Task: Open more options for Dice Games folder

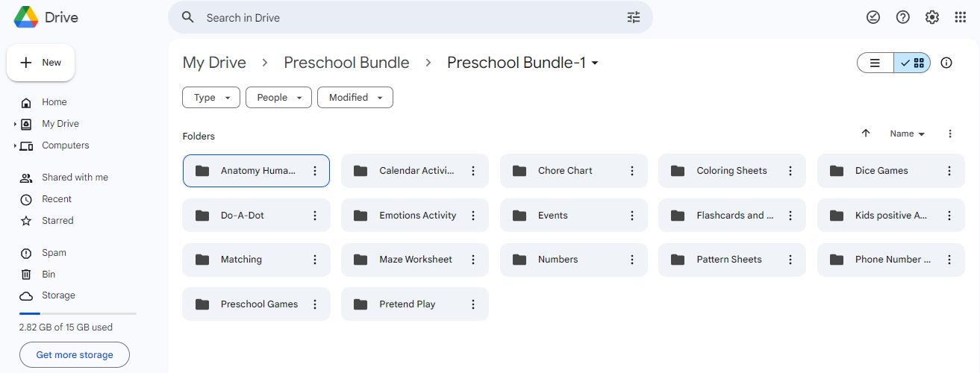Action: 949,171
